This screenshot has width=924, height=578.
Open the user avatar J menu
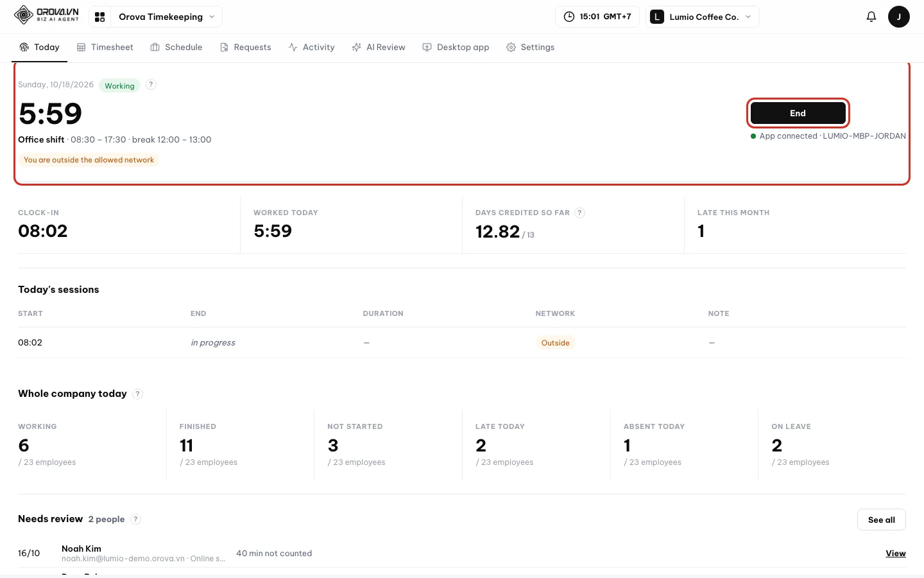(x=898, y=17)
